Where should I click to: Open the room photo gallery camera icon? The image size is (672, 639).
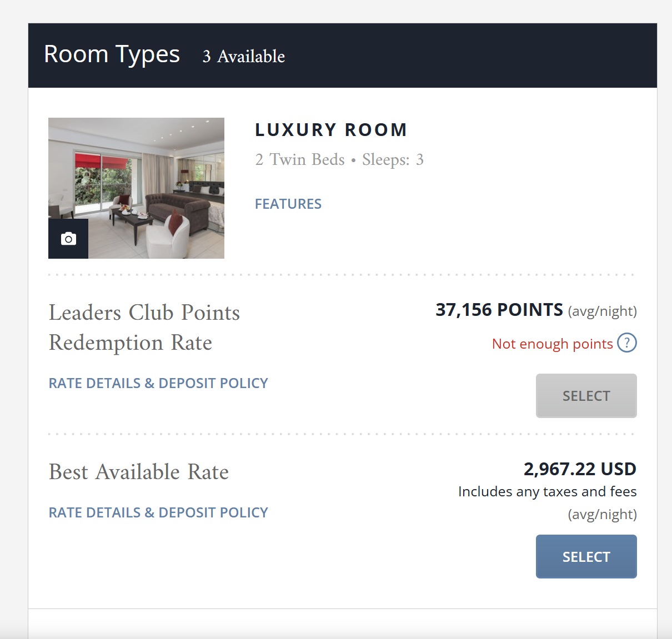(x=68, y=239)
